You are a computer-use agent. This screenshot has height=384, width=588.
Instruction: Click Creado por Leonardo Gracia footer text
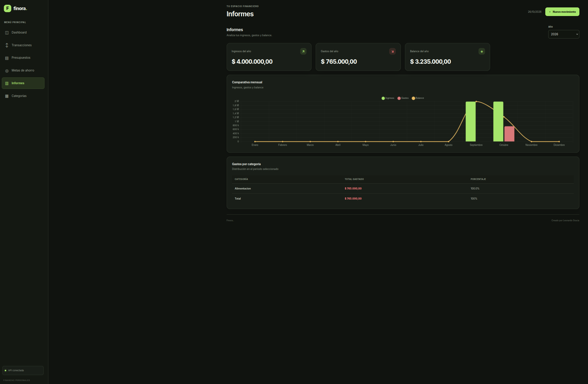point(565,221)
